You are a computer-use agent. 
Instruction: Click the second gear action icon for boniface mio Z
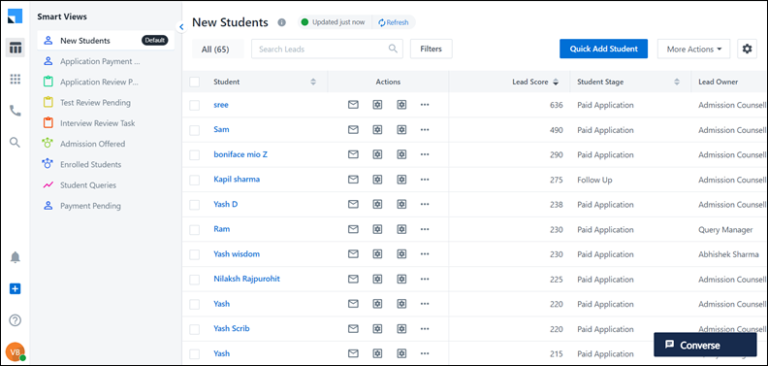click(402, 154)
